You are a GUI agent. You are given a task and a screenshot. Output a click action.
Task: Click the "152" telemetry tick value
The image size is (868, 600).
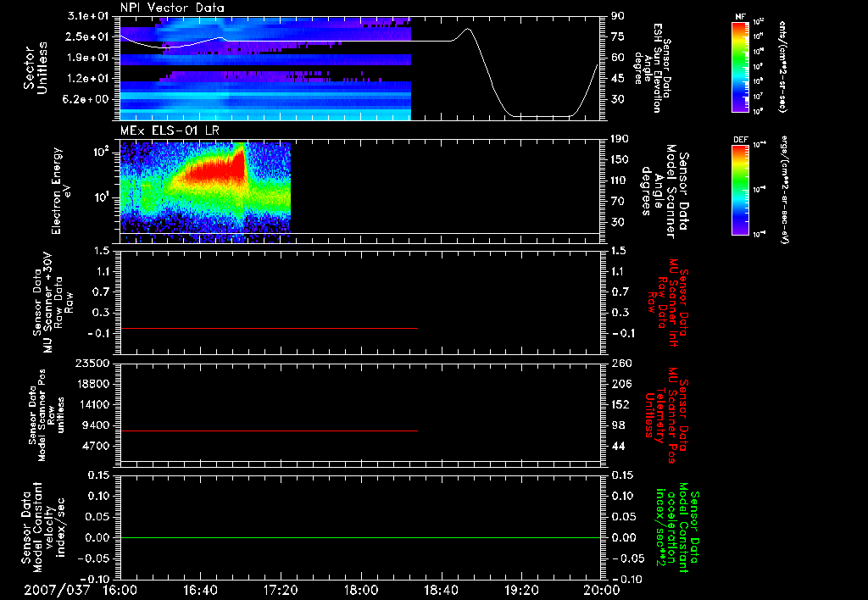[620, 404]
